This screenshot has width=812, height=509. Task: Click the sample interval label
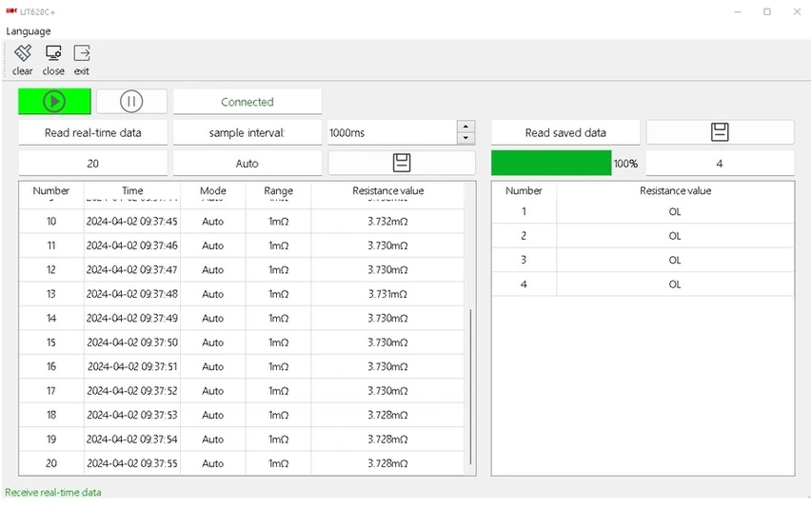pyautogui.click(x=247, y=132)
